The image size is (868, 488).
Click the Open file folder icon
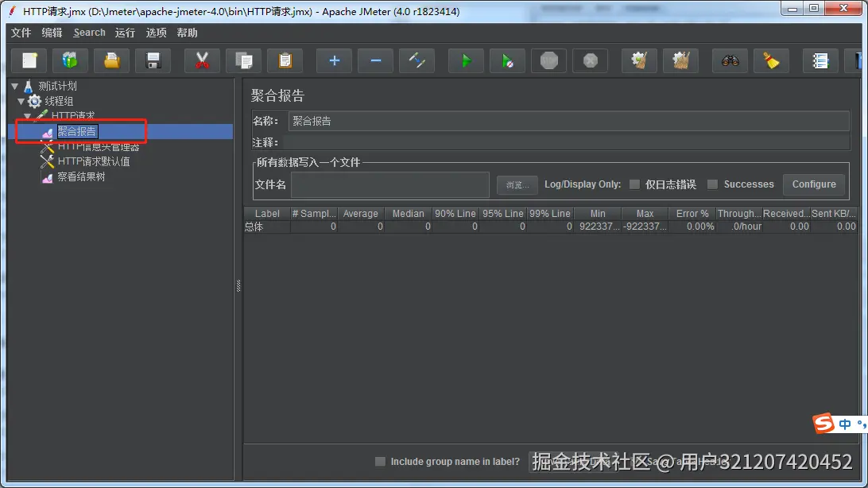point(112,60)
